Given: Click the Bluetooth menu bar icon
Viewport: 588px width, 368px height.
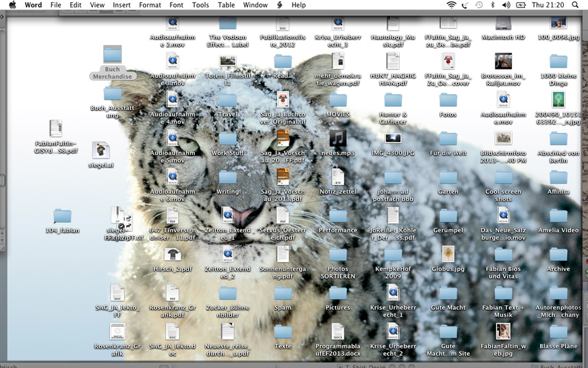Looking at the screenshot, I should coord(492,5).
